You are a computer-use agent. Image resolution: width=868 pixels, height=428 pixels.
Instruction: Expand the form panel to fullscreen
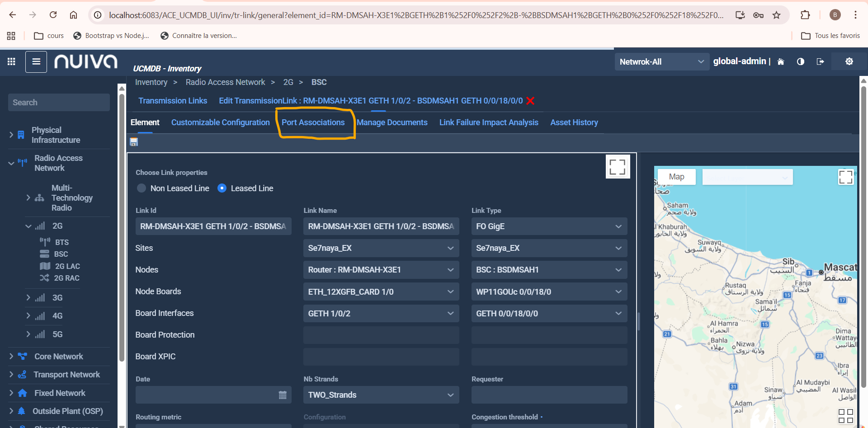tap(617, 167)
